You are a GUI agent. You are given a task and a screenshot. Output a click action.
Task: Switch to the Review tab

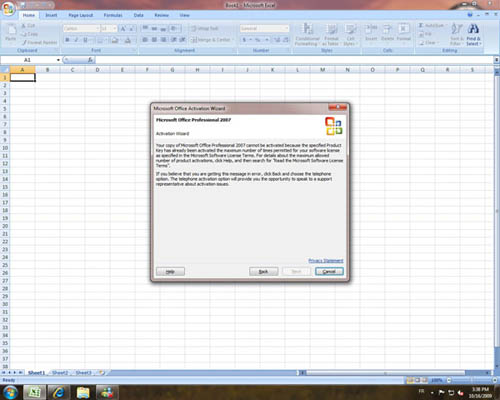(161, 15)
